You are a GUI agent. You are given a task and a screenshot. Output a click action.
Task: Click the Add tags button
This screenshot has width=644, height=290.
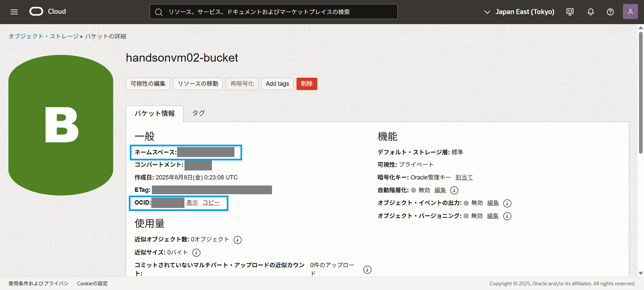click(277, 84)
